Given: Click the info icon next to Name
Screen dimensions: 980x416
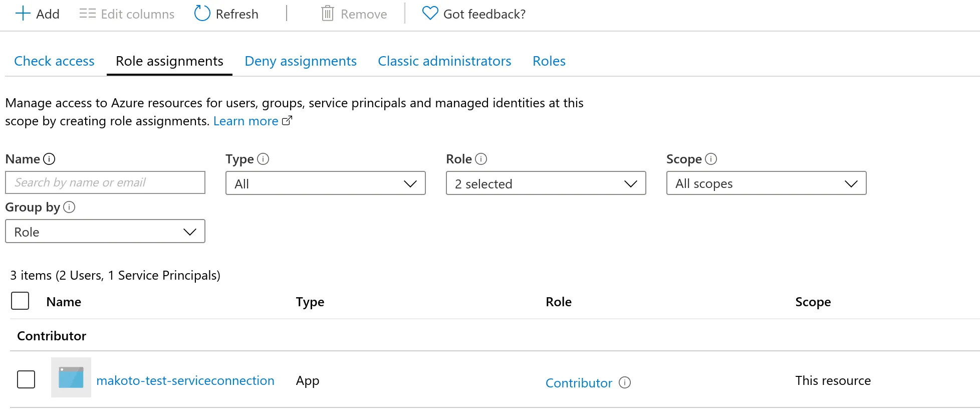Looking at the screenshot, I should [x=49, y=159].
